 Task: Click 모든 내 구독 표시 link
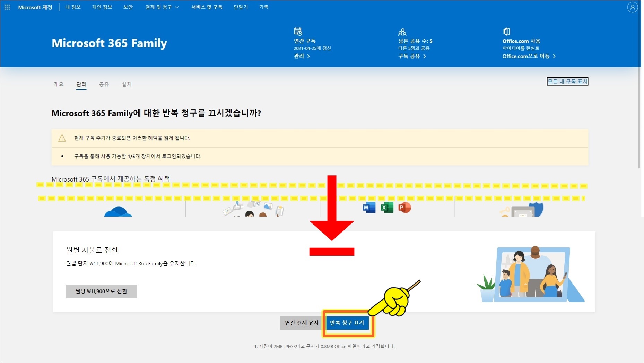[x=567, y=81]
